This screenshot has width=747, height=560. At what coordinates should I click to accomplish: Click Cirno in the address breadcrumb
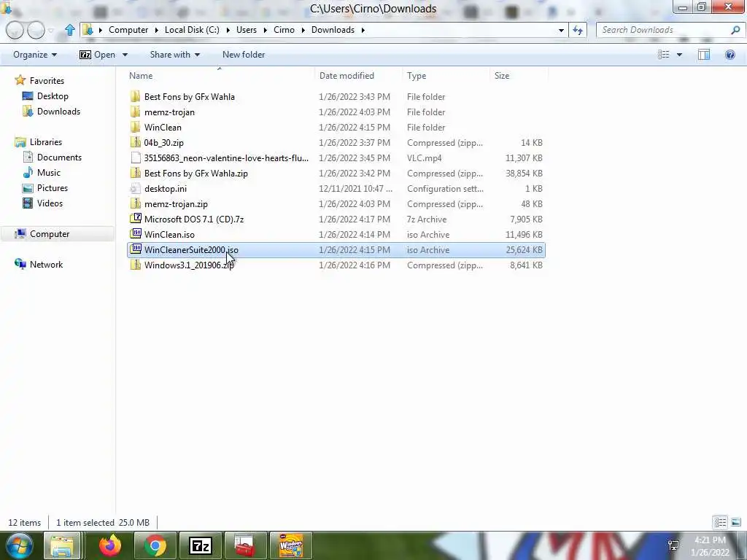(x=284, y=29)
